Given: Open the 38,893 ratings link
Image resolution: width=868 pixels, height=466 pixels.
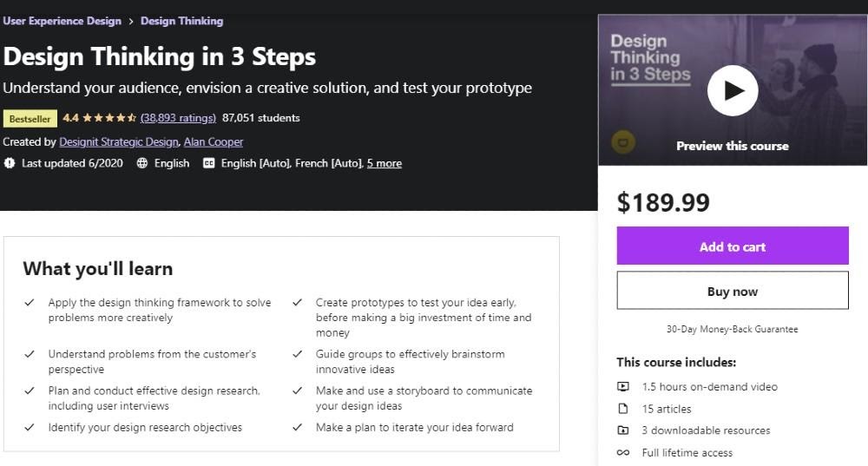Looking at the screenshot, I should coord(178,118).
